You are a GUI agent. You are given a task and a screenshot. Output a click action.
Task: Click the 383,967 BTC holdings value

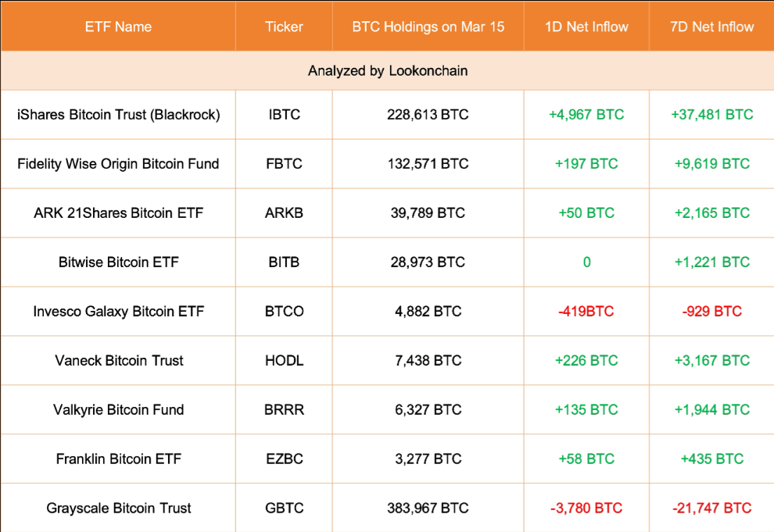click(x=428, y=509)
